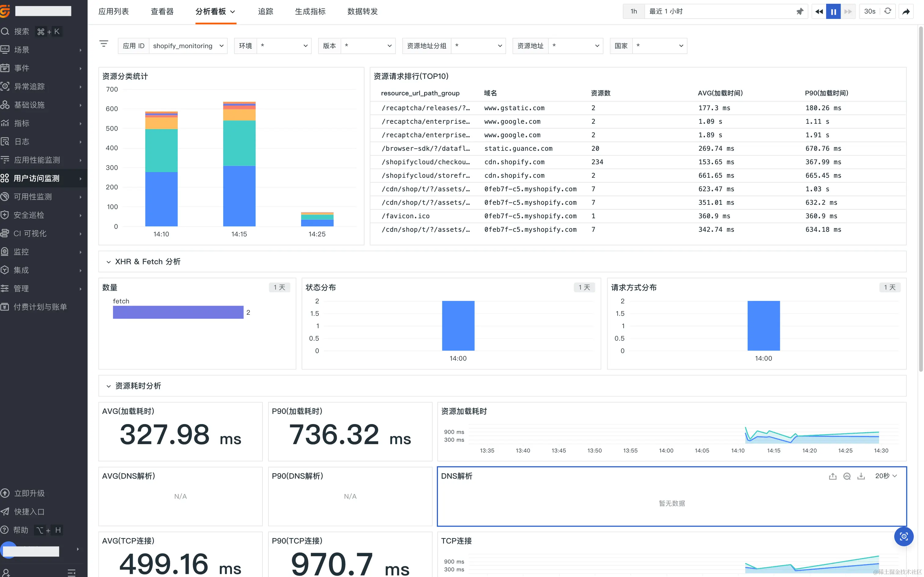Open the 应用 ID shopify_monitoring dropdown

[188, 46]
